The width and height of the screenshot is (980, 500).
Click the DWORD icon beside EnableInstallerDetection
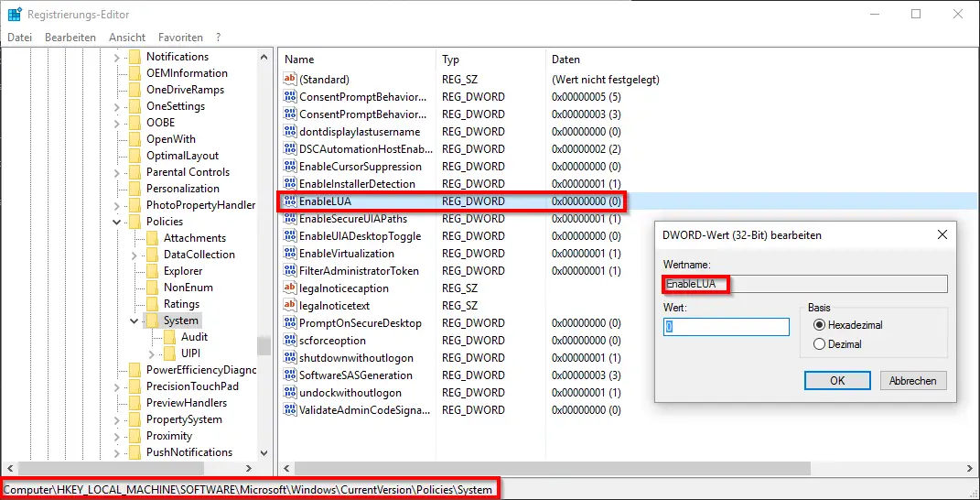[x=289, y=184]
